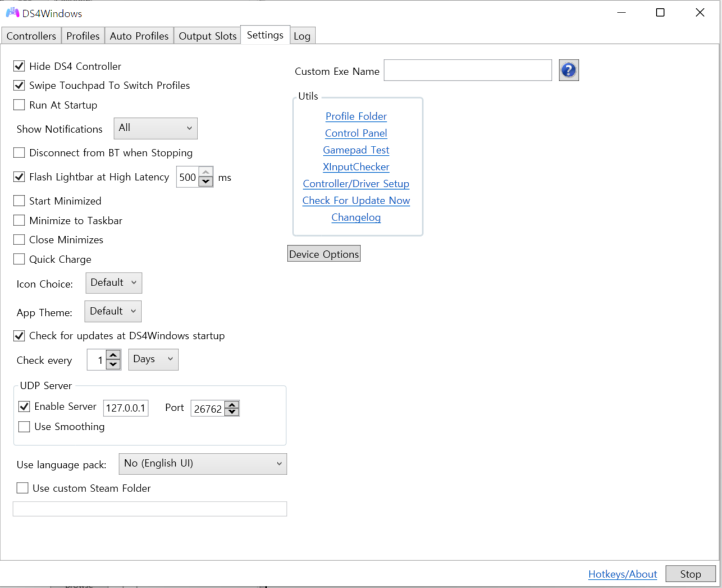
Task: Open Icon Choice dropdown
Action: 113,283
